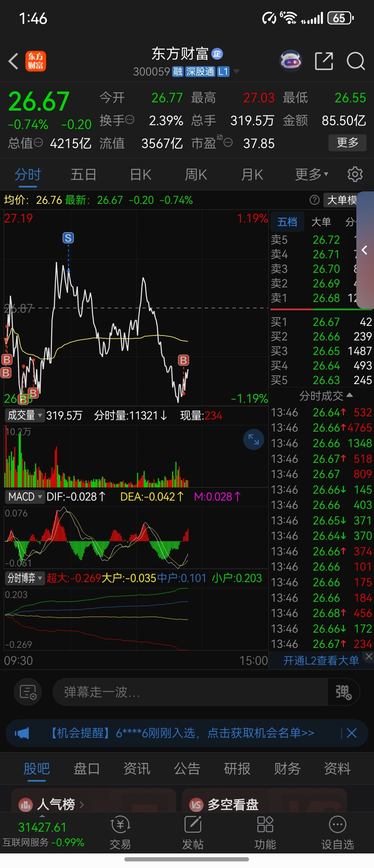
Task: Tap info icon beside 市盈
Action: tap(228, 142)
